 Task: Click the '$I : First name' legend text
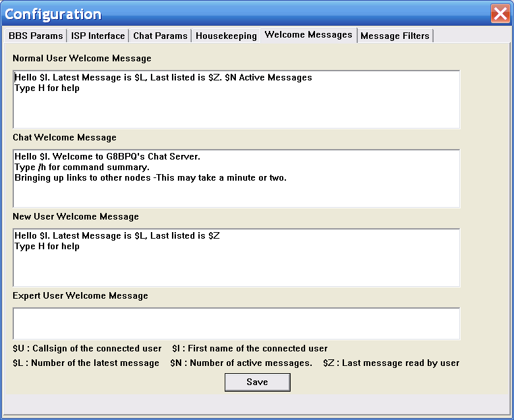(250, 349)
